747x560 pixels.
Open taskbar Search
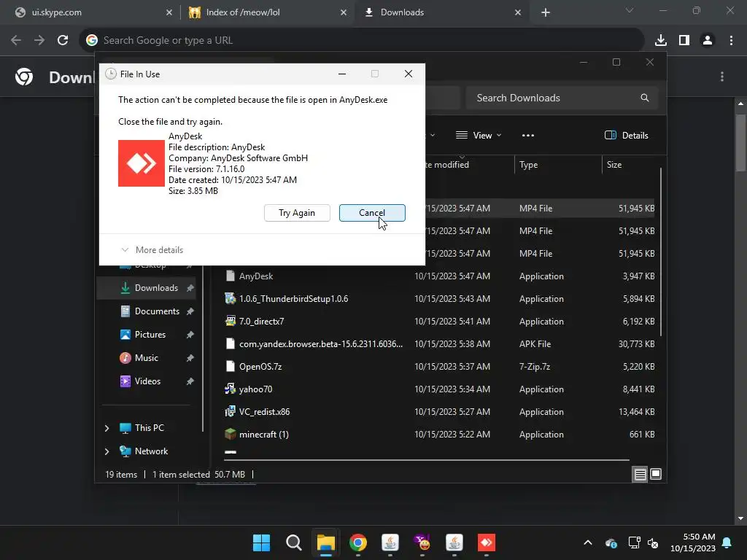[293, 542]
